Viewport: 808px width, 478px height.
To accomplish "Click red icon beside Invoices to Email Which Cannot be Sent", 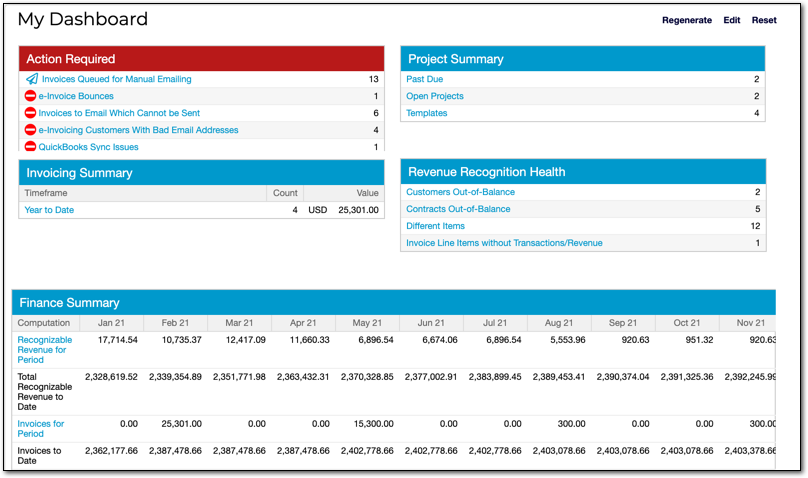I will (x=31, y=113).
